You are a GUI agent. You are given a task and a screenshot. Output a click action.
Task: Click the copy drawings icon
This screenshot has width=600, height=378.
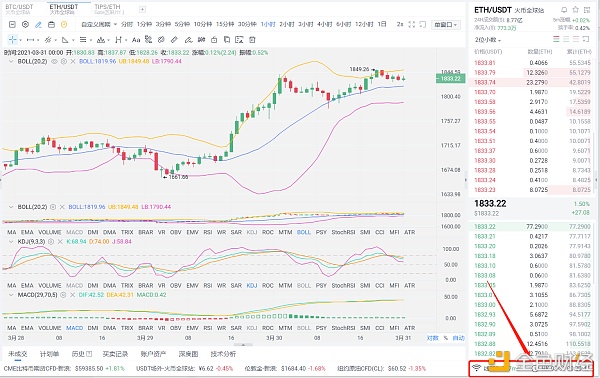pyautogui.click(x=227, y=40)
